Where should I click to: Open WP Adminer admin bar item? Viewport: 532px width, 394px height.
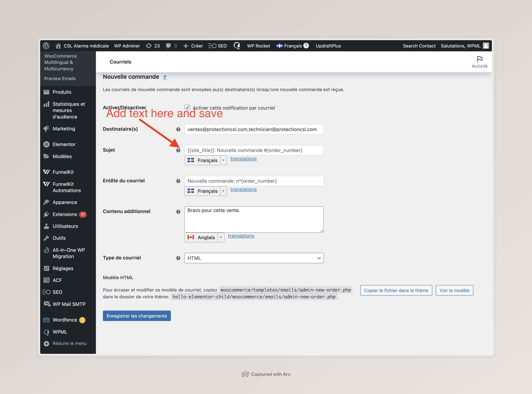[x=127, y=46]
